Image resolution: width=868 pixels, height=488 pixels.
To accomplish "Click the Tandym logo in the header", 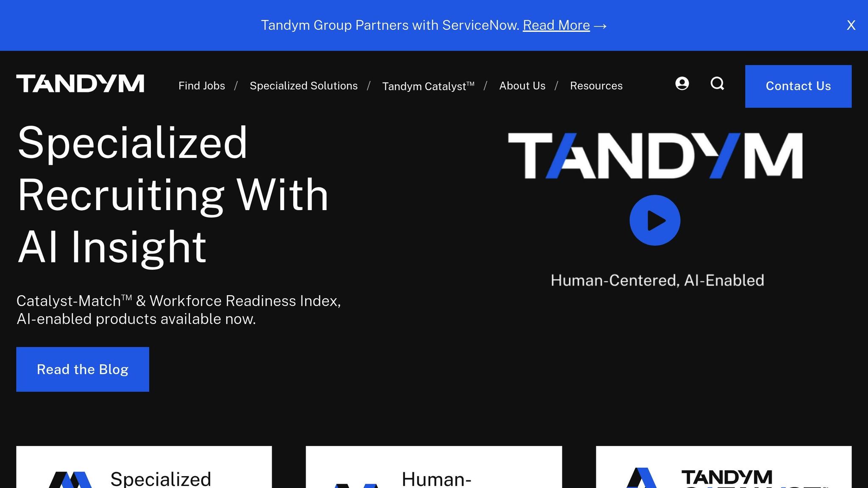I will (x=80, y=84).
